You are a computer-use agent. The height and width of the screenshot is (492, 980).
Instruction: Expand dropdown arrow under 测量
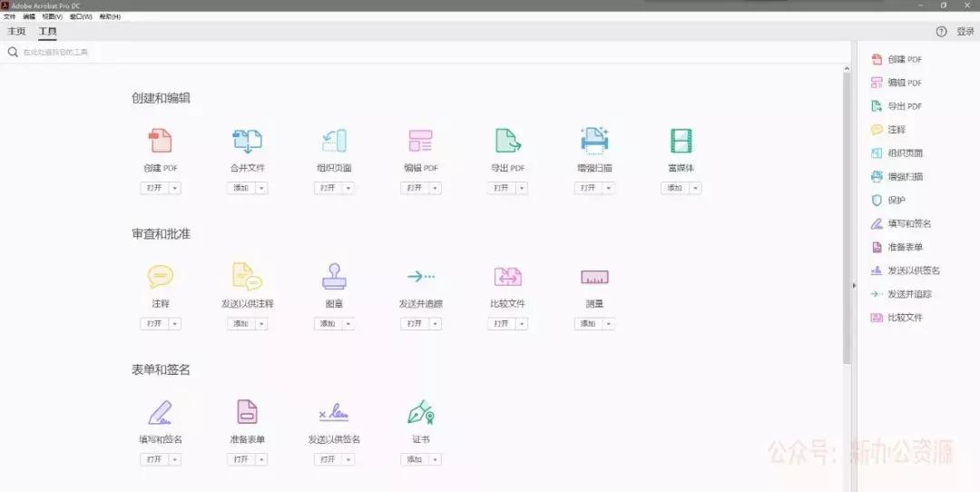pos(609,324)
